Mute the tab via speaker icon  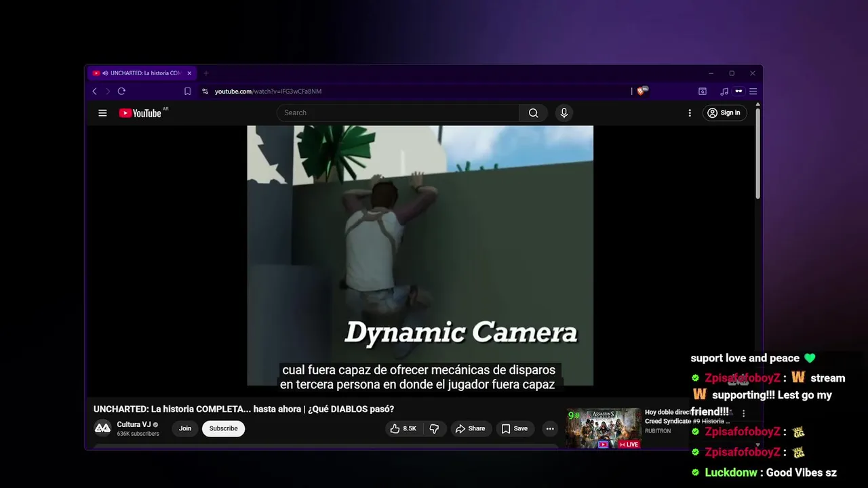pos(105,73)
